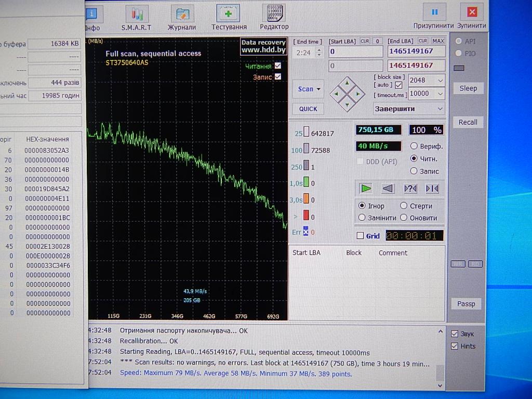Click the CUR button next to End LBA

click(x=423, y=41)
